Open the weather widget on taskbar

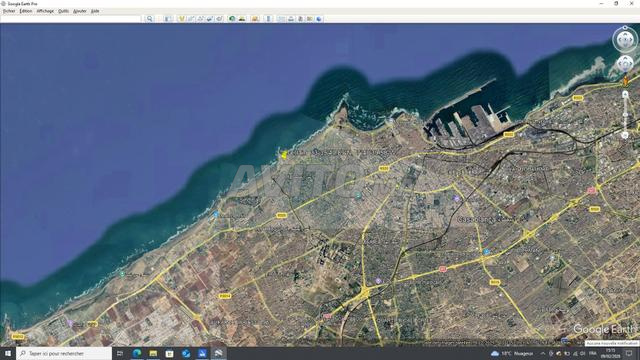click(x=512, y=353)
